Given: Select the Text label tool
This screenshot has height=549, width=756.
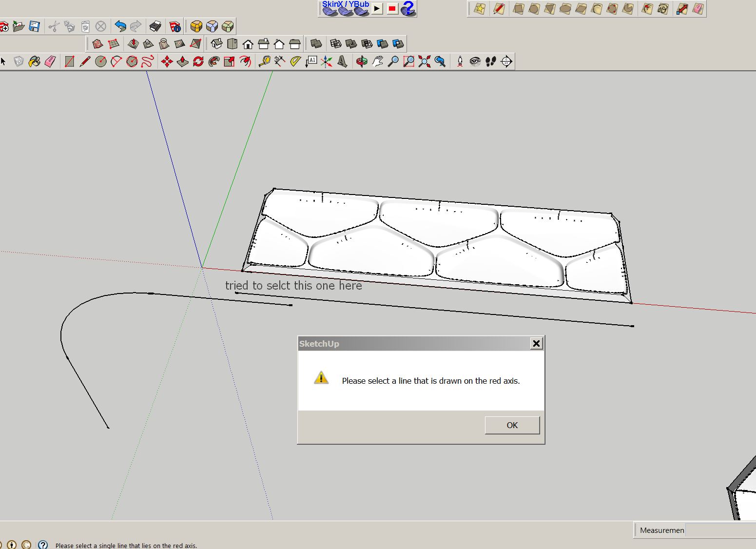Looking at the screenshot, I should click(x=311, y=61).
